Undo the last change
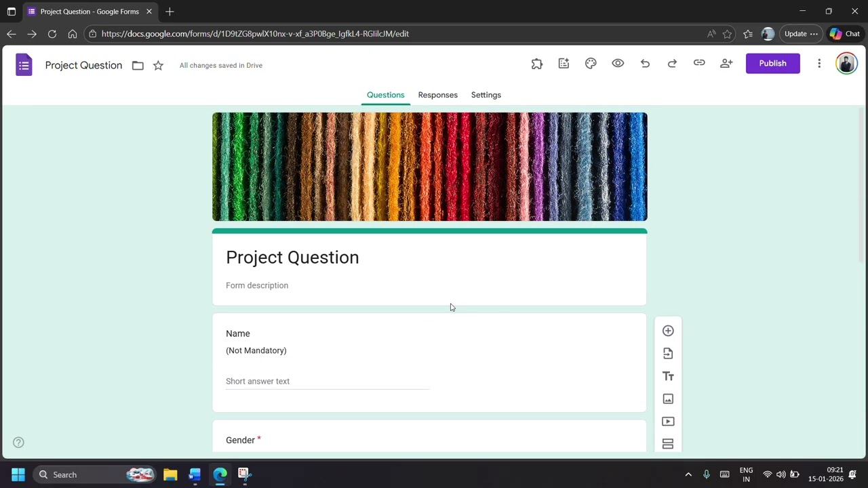This screenshot has height=488, width=868. point(645,63)
